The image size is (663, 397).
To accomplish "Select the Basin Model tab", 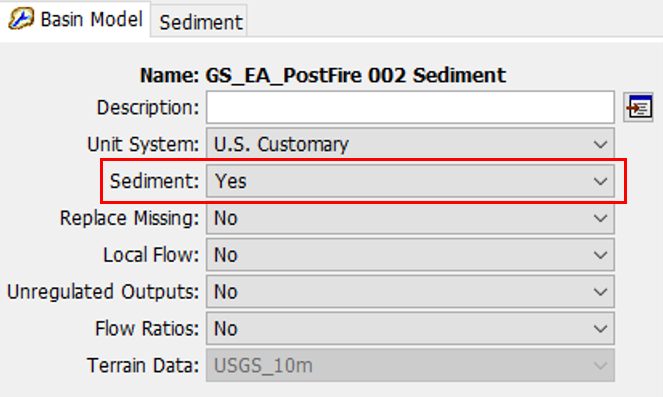I will (75, 19).
